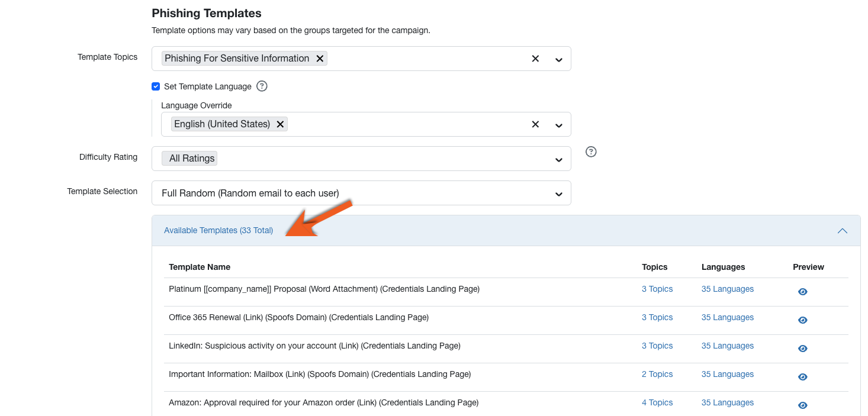Open the Difficulty Rating dropdown

click(558, 159)
